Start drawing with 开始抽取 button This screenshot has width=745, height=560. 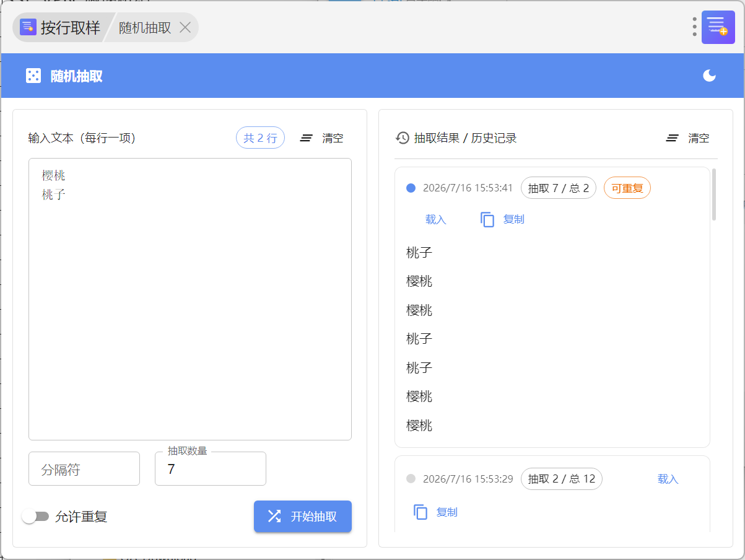[x=303, y=516]
